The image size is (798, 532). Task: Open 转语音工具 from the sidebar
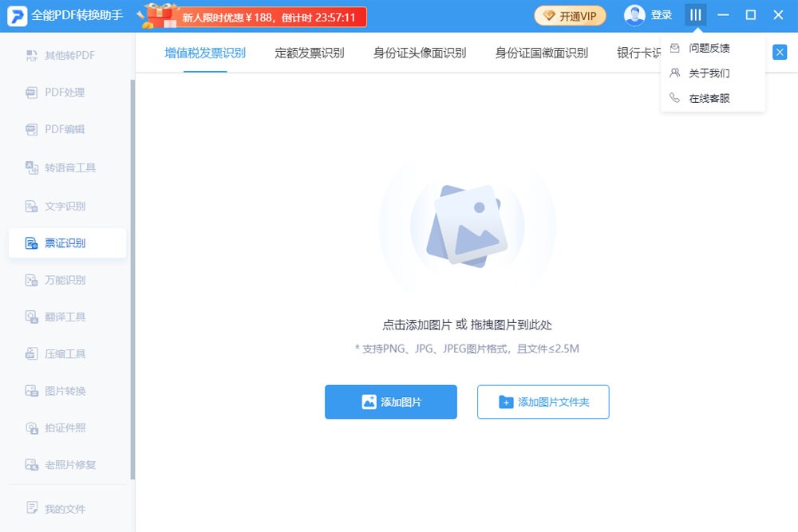tap(32, 167)
